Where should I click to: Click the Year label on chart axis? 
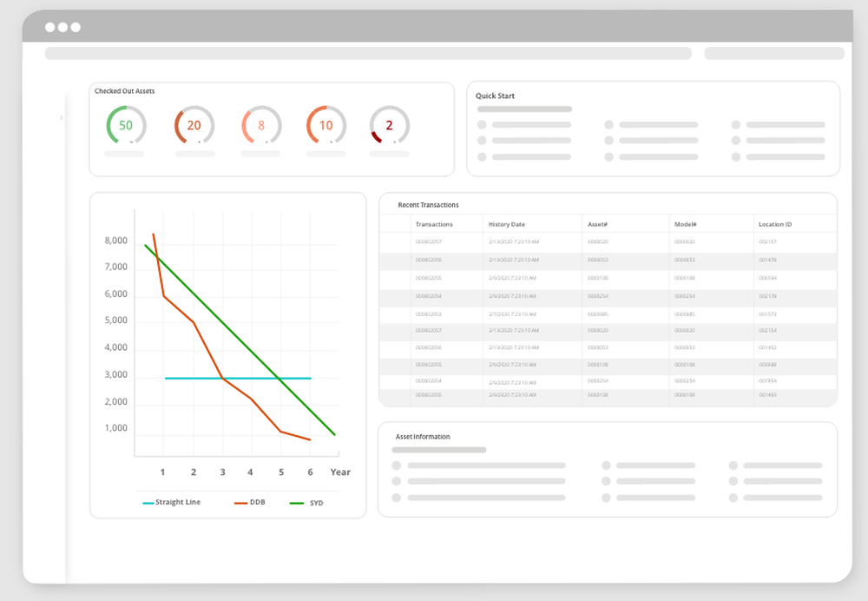(x=340, y=472)
